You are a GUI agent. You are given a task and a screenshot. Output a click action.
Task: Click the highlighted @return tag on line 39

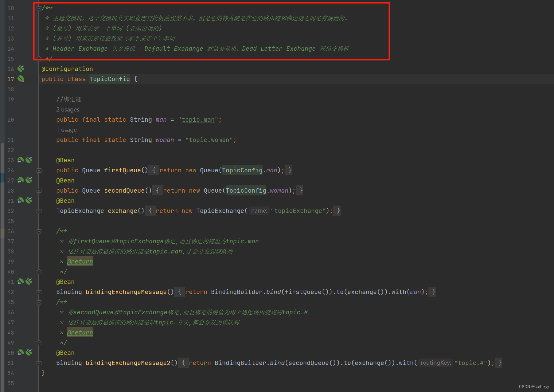pos(80,261)
